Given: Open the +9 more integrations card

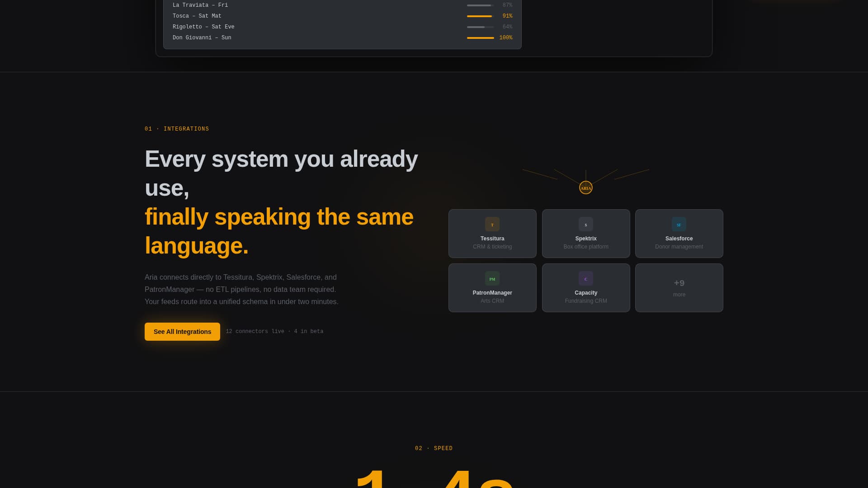Looking at the screenshot, I should click(x=679, y=288).
